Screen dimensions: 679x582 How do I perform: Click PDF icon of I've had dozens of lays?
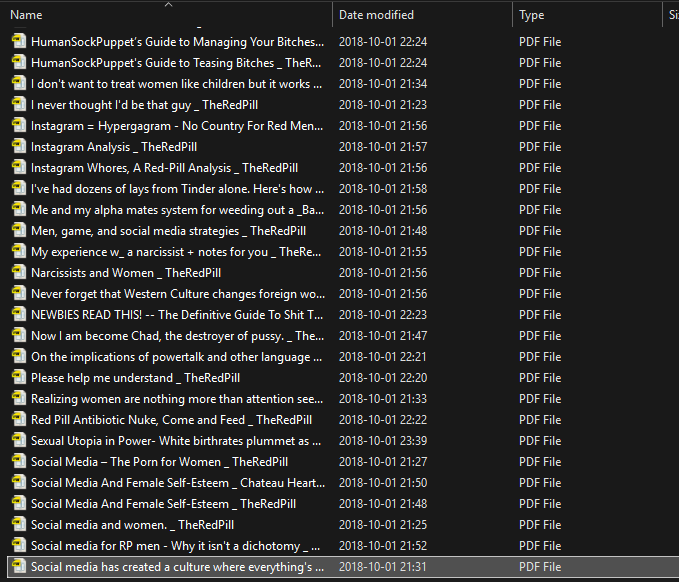point(19,188)
